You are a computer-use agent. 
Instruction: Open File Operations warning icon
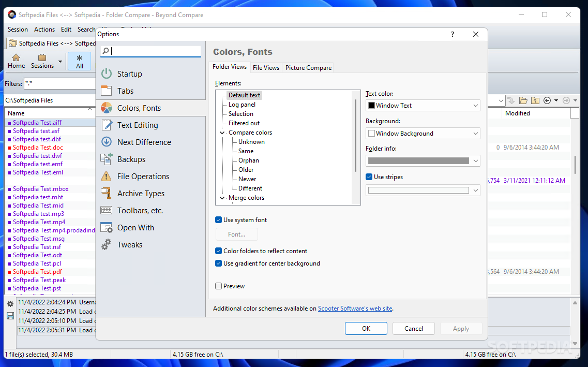coord(107,177)
